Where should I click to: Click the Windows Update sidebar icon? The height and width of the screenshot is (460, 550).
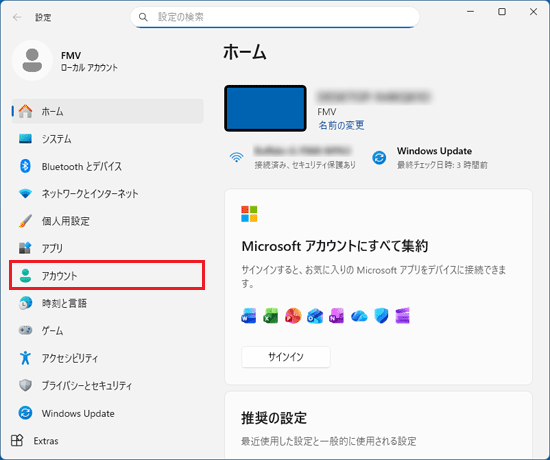[25, 413]
